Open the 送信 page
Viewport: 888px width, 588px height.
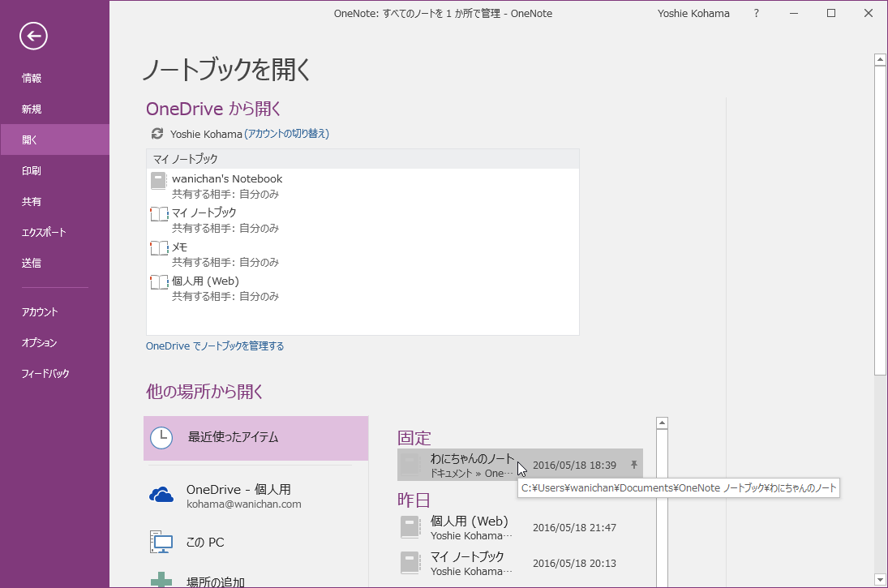point(55,263)
